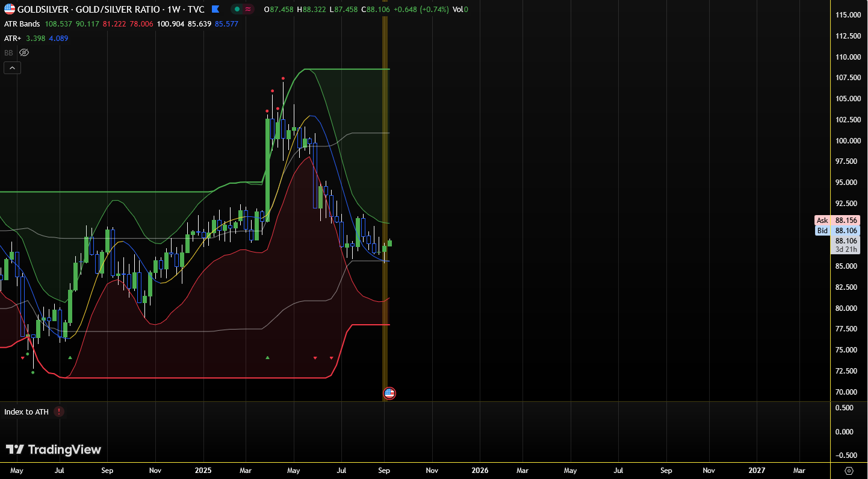Click the US economic event flag marker
This screenshot has width=868, height=479.
pos(389,393)
